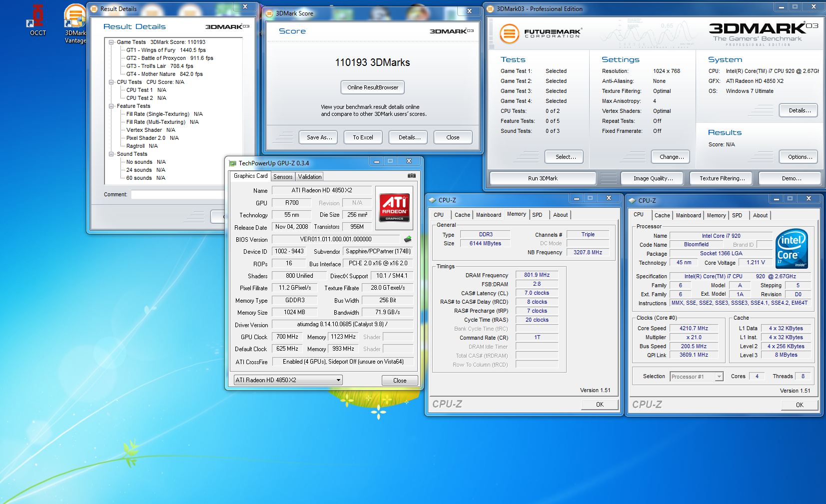Open CPU tab in CPU-Z Memory window
This screenshot has height=504, width=826.
coord(439,215)
